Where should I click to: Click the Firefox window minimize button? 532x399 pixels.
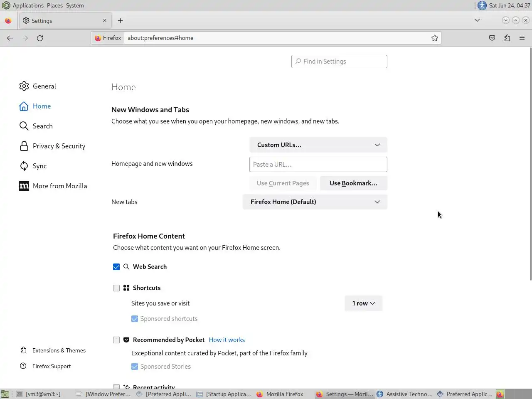point(506,20)
